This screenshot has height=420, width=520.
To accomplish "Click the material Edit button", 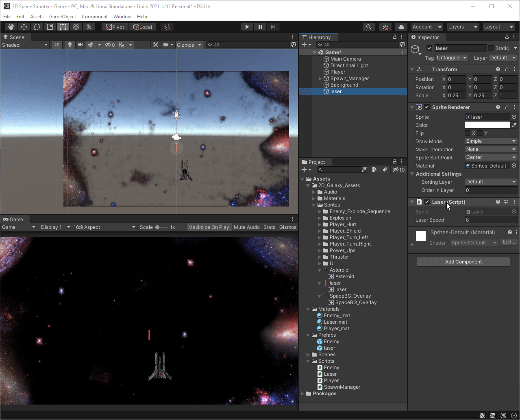I will pyautogui.click(x=509, y=242).
